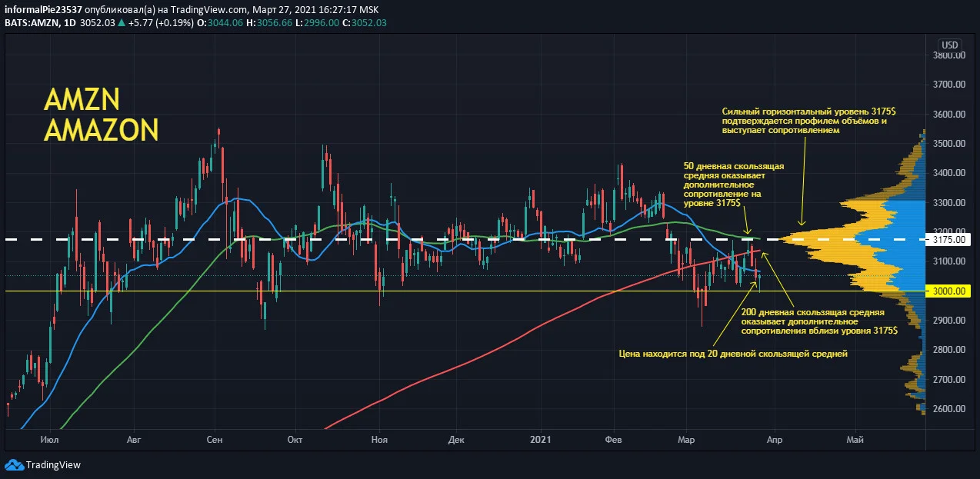This screenshot has width=980, height=479.
Task: Select the 1D timeframe in header
Action: coord(69,23)
